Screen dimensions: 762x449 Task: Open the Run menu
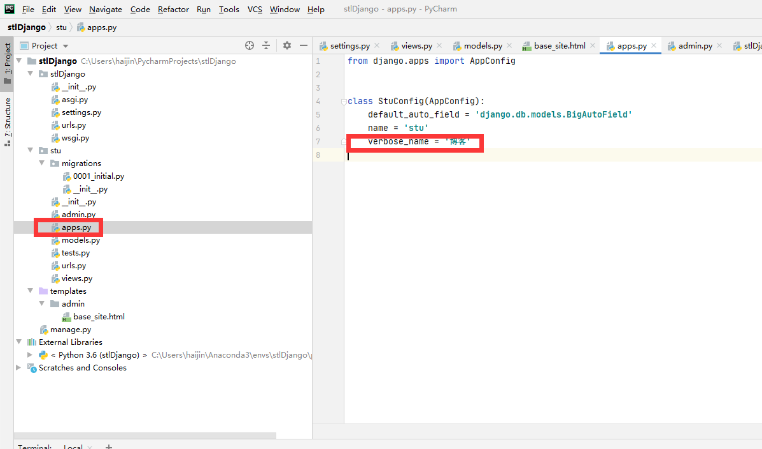(x=204, y=9)
